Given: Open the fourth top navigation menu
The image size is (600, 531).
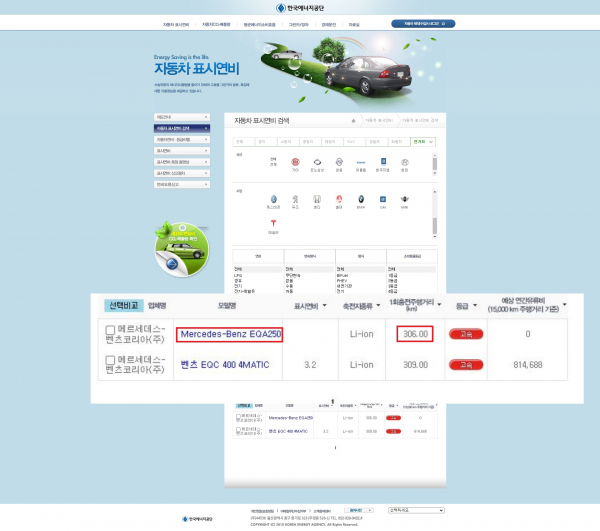Looking at the screenshot, I should coord(298,24).
